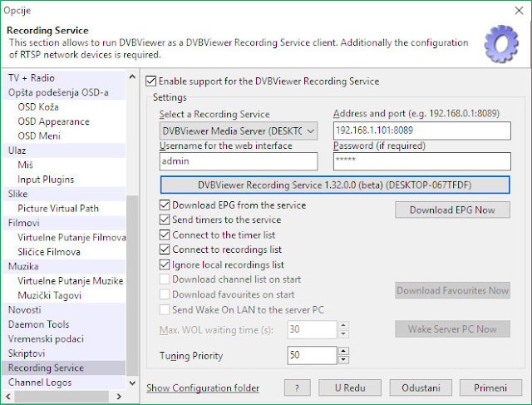Click Wake Server PC Now button
532x405 pixels.
click(x=452, y=329)
